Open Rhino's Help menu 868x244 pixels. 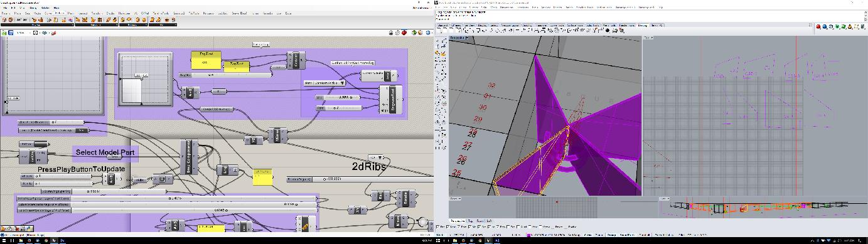661,7
